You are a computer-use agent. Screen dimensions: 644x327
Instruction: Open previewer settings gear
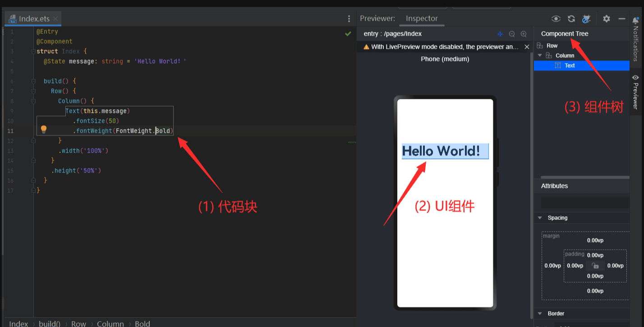click(x=607, y=19)
